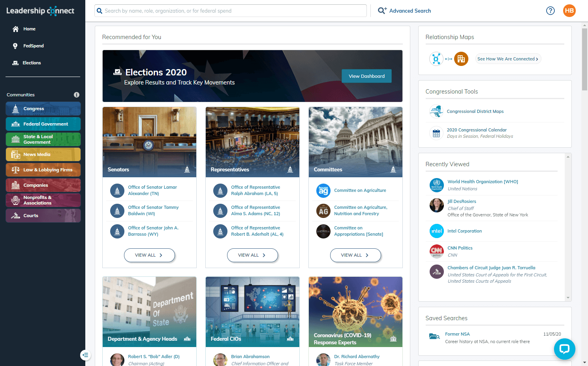The image size is (588, 366).
Task: Click the View Dashboard button
Action: (366, 76)
